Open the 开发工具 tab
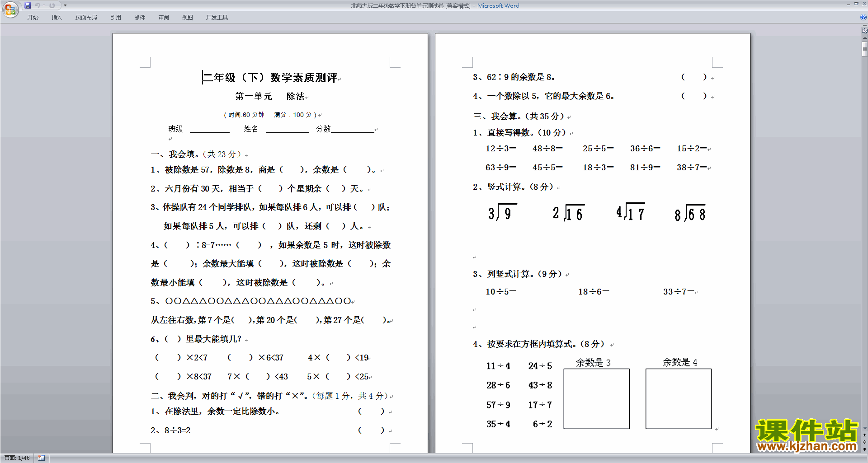868x463 pixels. [x=217, y=17]
